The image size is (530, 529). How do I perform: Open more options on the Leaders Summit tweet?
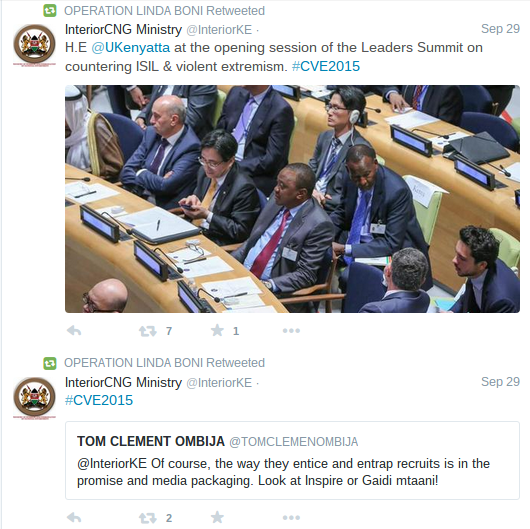(x=291, y=331)
